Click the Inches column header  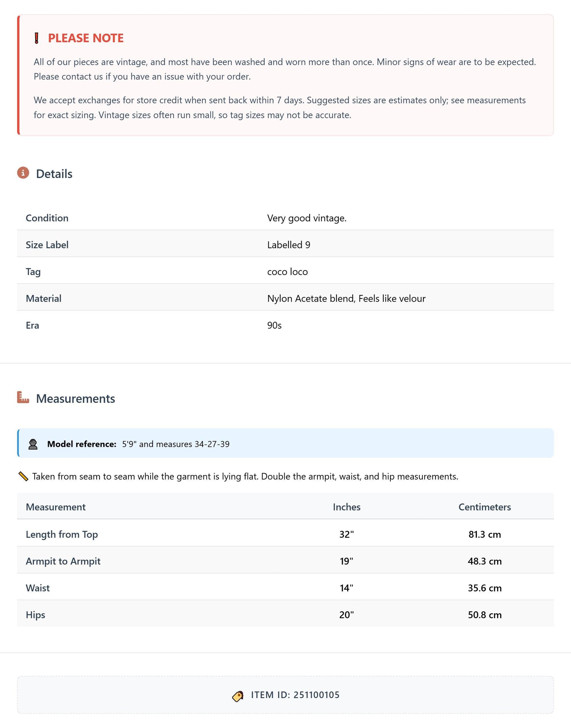click(347, 507)
